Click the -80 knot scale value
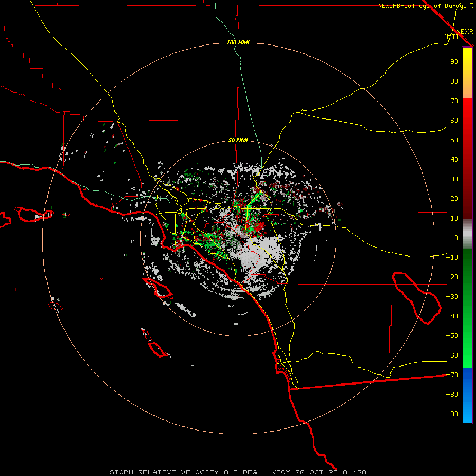The width and height of the screenshot is (476, 476). [452, 395]
